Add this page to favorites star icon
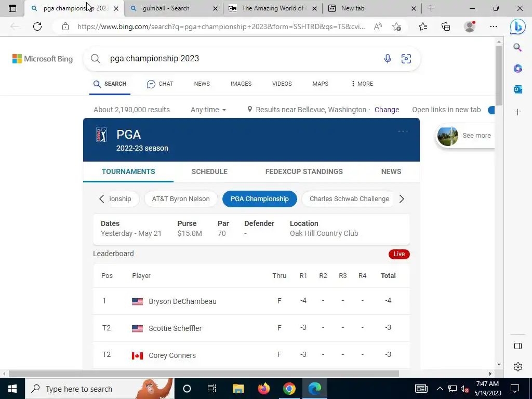Viewport: 532px width, 399px height. click(396, 26)
